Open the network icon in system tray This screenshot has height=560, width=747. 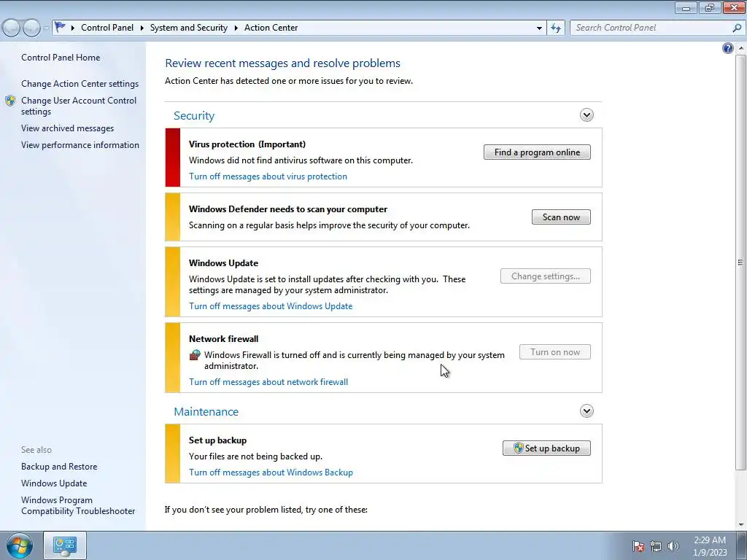tap(656, 546)
